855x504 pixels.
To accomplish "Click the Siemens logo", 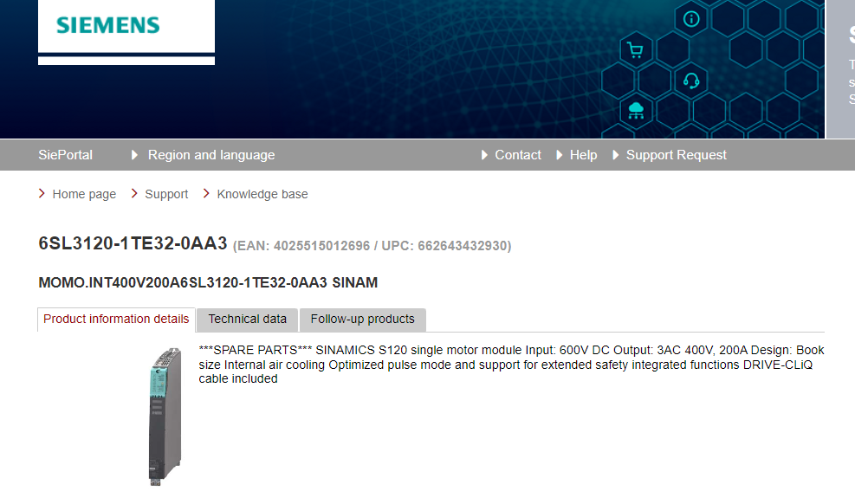I will pos(108,24).
